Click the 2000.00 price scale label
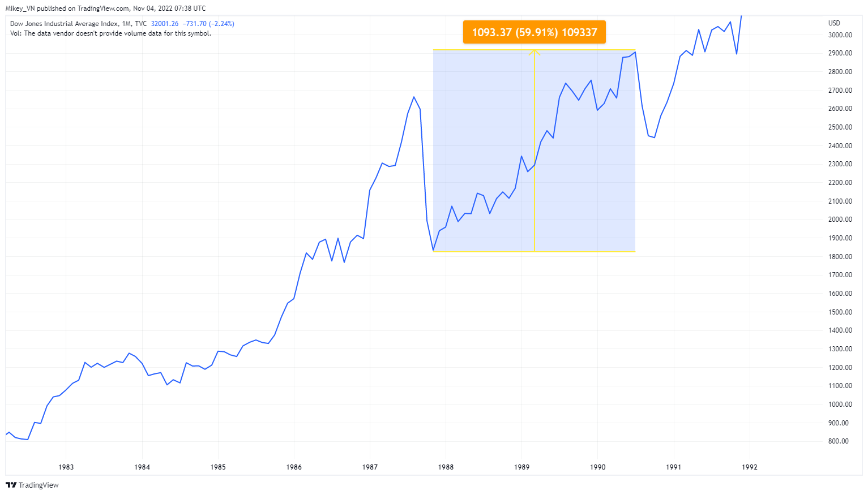Image resolution: width=868 pixels, height=495 pixels. [x=840, y=219]
